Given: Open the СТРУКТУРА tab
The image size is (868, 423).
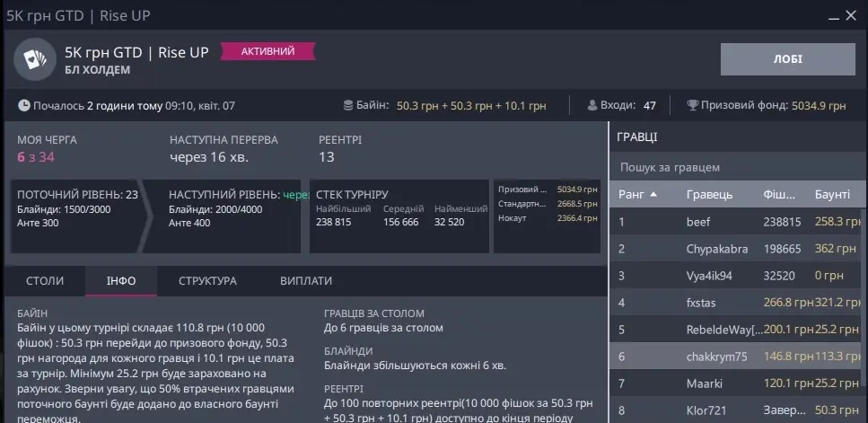Looking at the screenshot, I should (x=207, y=281).
